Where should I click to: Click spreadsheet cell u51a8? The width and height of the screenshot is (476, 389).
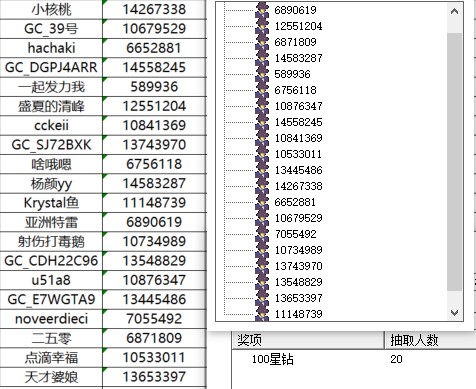pos(51,280)
